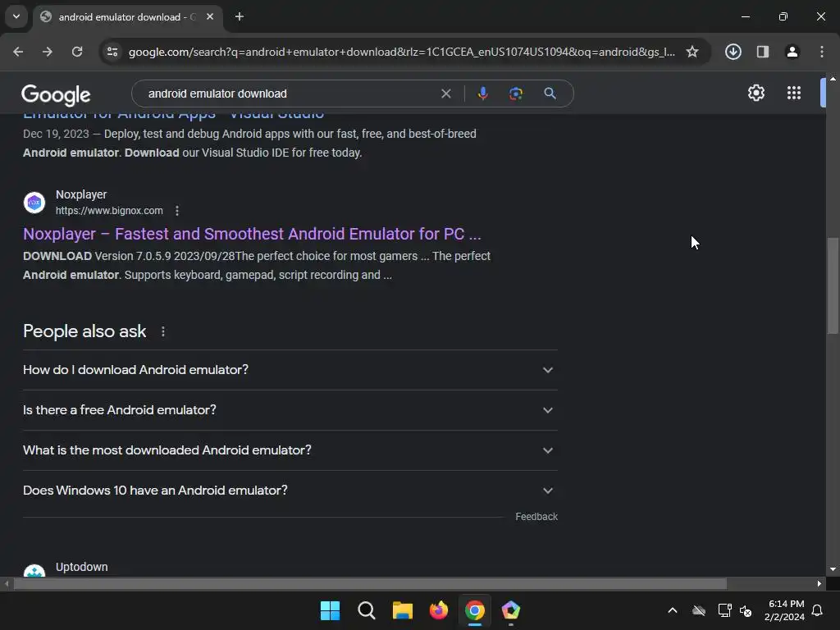Open taskbar Search
Viewport: 840px width, 630px height.
click(367, 610)
